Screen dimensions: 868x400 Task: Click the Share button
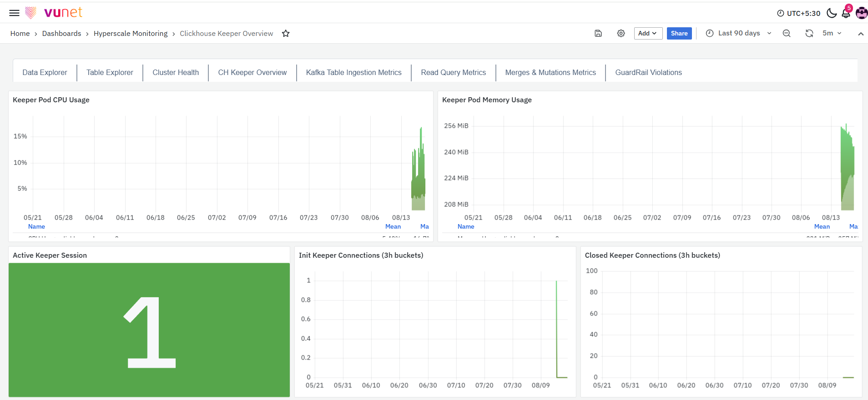pos(679,33)
